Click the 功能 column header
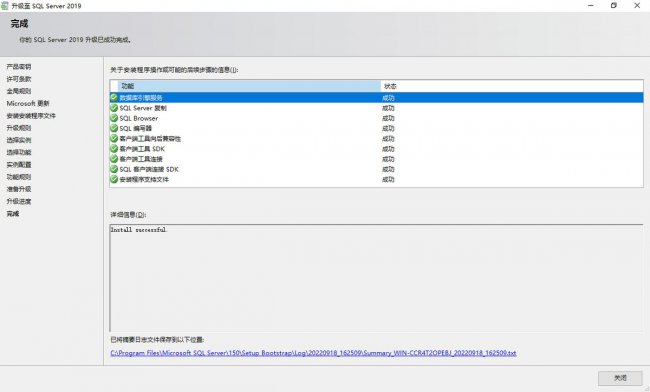The image size is (650, 392). (249, 86)
